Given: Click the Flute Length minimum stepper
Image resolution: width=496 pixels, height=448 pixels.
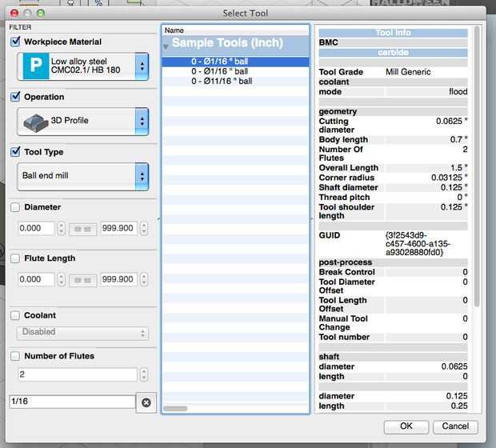Looking at the screenshot, I should (61, 279).
